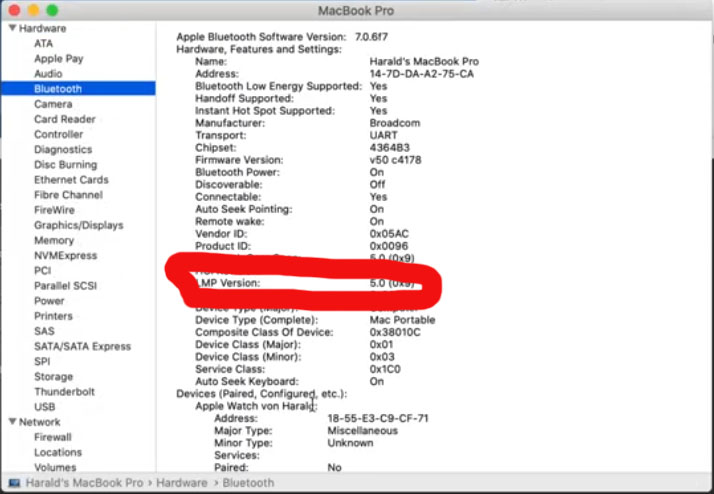This screenshot has width=714, height=494.
Task: Open the USB entry
Action: click(x=45, y=407)
